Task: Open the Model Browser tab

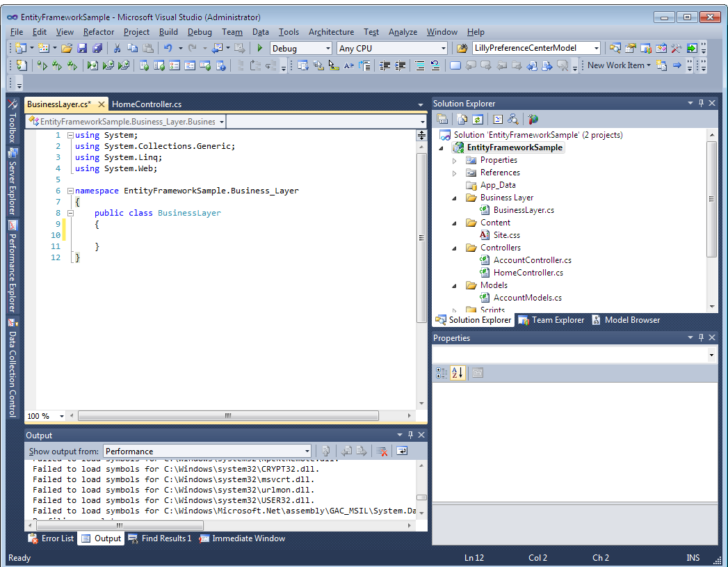Action: [x=626, y=320]
